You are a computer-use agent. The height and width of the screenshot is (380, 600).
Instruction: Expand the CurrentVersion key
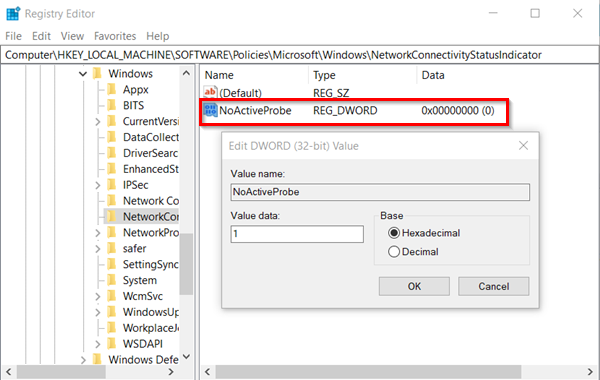[98, 122]
